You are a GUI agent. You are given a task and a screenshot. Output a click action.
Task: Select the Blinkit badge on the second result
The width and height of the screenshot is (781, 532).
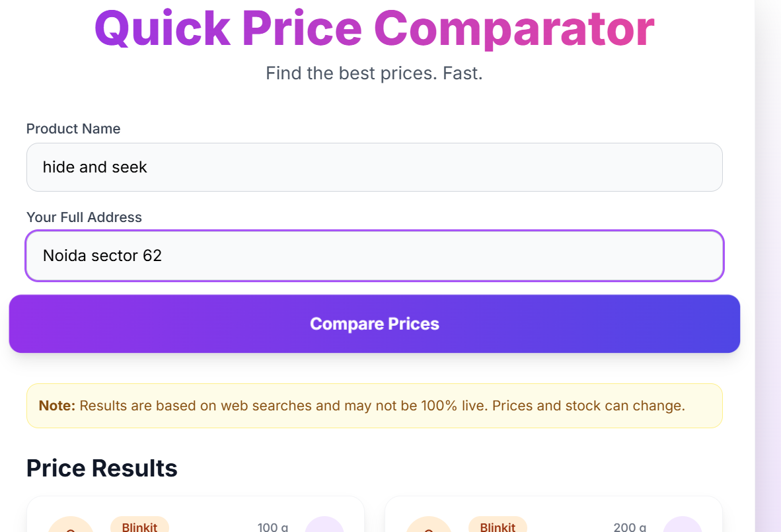[x=498, y=527]
